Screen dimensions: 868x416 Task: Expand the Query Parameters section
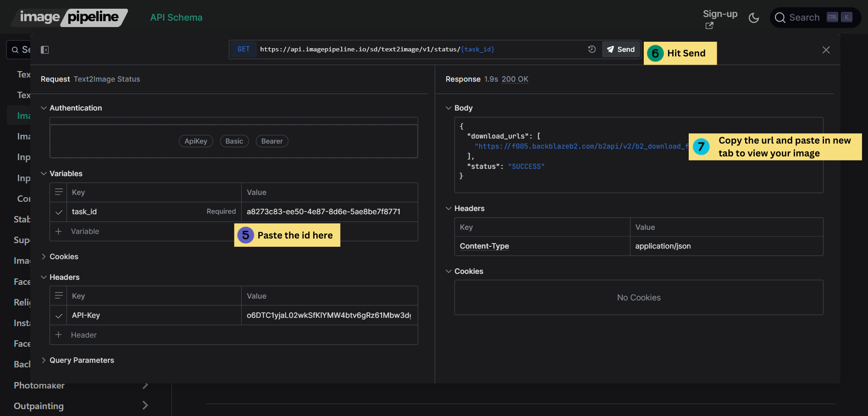[77, 360]
